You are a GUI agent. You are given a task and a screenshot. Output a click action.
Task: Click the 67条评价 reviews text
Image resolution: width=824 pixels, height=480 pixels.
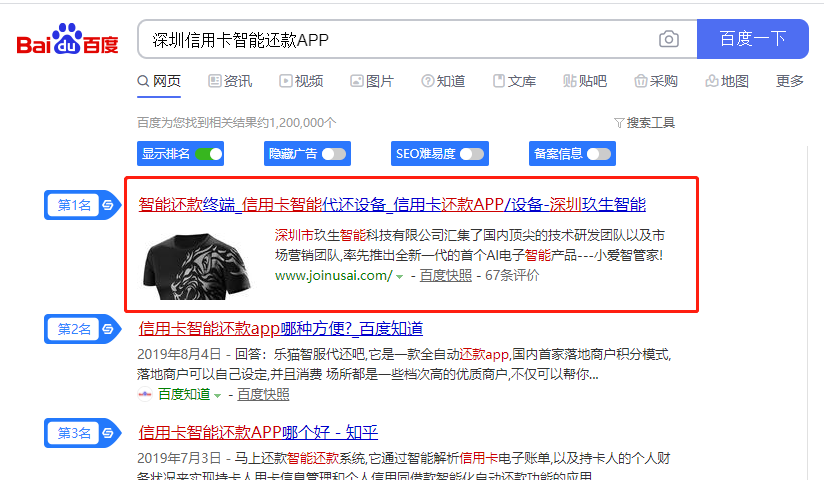[x=512, y=275]
